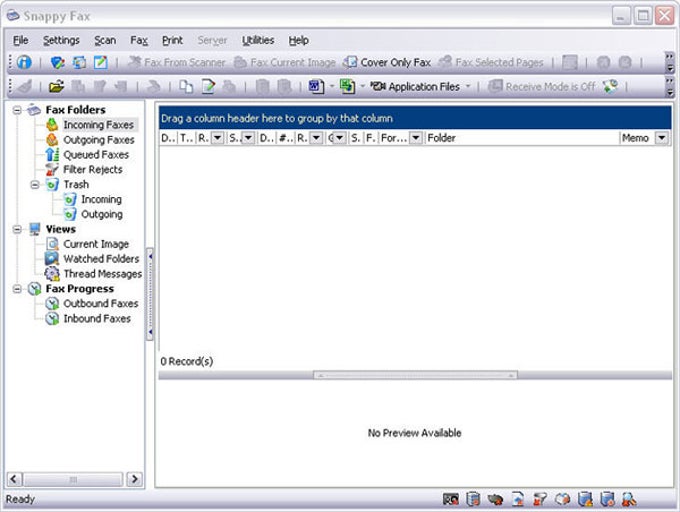
Task: Click the Fax From Scanner button
Action: click(x=177, y=62)
